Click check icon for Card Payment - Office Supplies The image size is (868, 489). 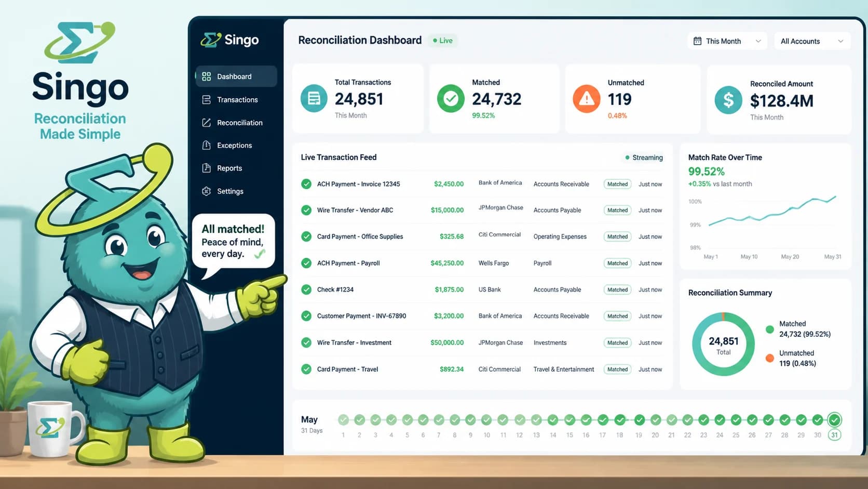point(306,236)
